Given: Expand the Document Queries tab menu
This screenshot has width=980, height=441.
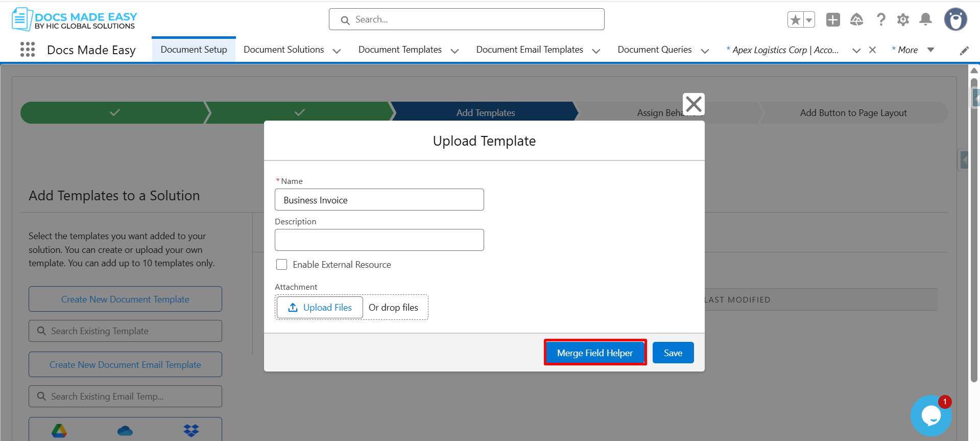Looking at the screenshot, I should coord(705,51).
